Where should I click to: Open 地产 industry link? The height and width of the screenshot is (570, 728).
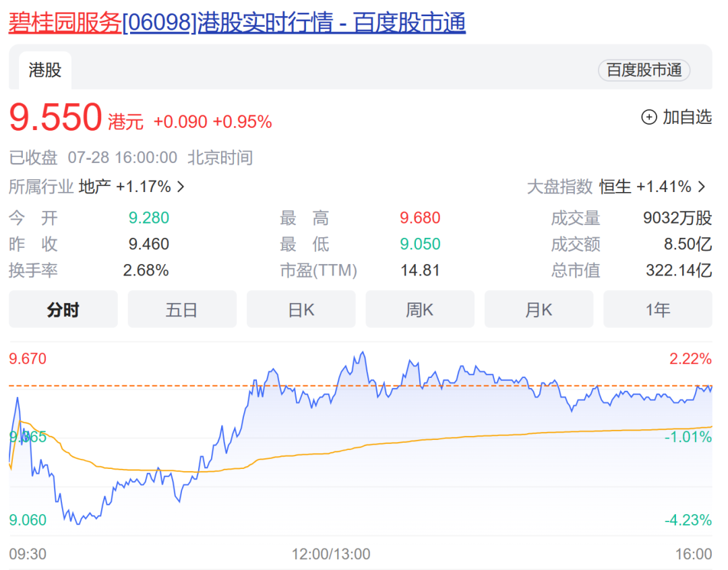pos(95,187)
